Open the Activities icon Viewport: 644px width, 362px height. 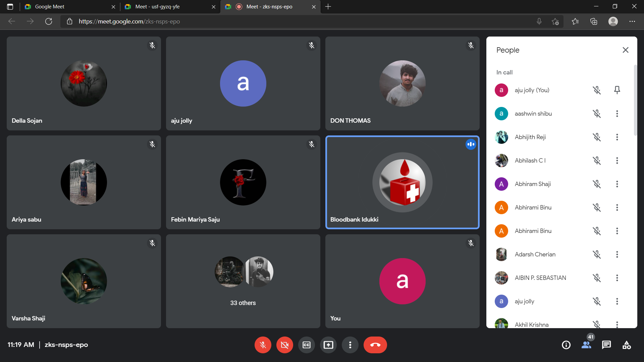626,345
